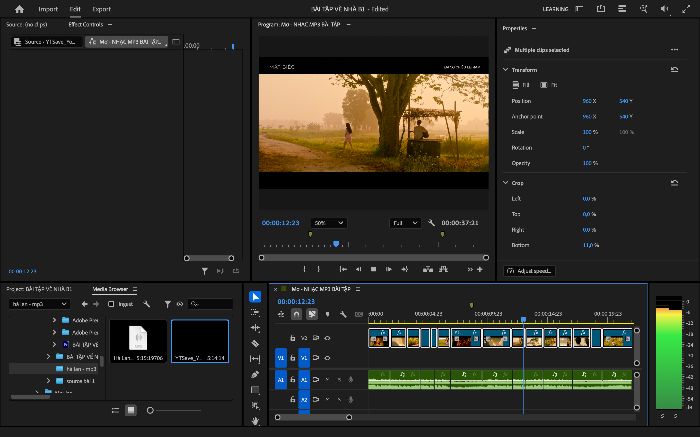
Task: Toggle V2 track output eye
Action: coord(327,338)
